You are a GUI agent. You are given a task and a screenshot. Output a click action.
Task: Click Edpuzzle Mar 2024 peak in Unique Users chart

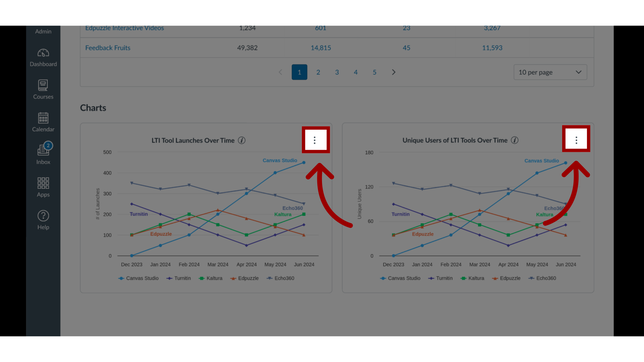(x=480, y=210)
